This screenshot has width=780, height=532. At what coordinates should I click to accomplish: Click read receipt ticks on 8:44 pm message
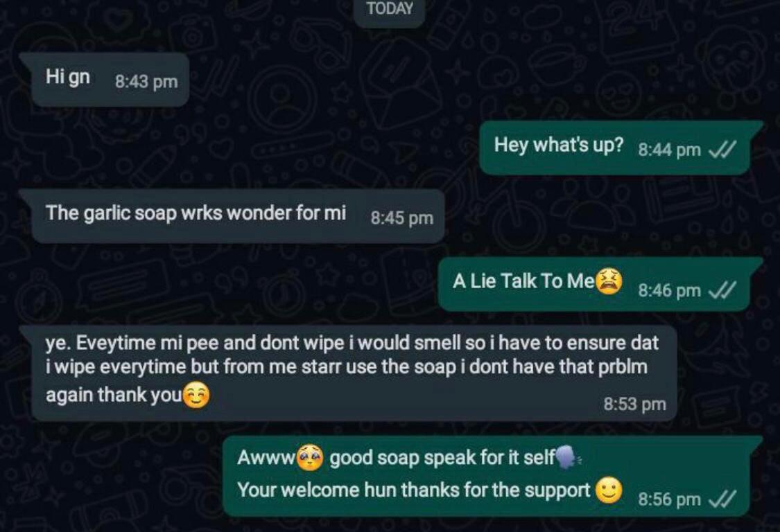[x=721, y=149]
